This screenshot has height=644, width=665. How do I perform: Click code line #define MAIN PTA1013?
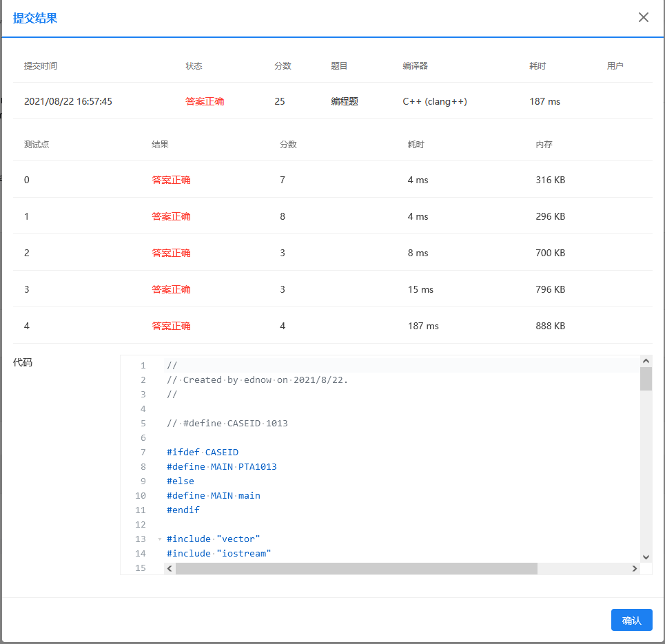[221, 466]
